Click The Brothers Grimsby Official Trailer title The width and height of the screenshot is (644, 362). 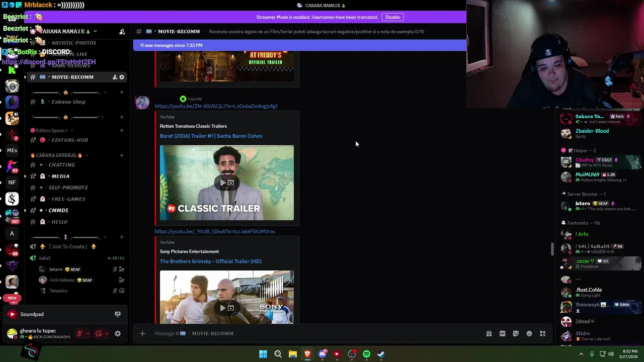(x=210, y=261)
